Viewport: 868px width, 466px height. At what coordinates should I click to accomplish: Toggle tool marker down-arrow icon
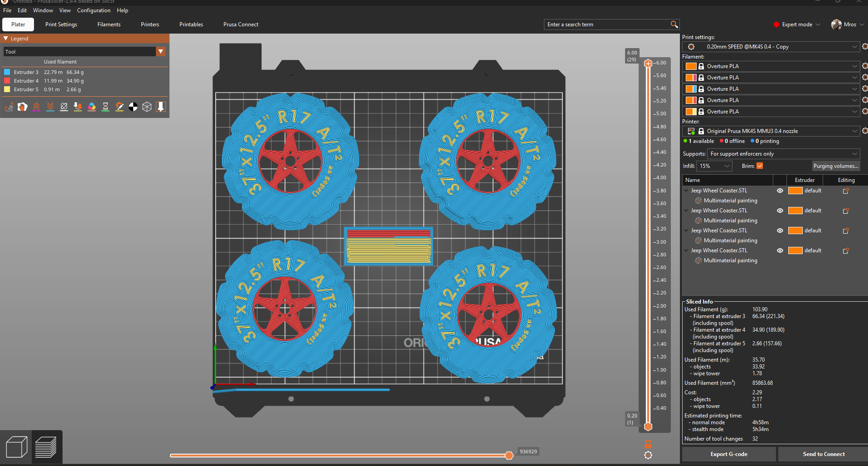coord(161,107)
